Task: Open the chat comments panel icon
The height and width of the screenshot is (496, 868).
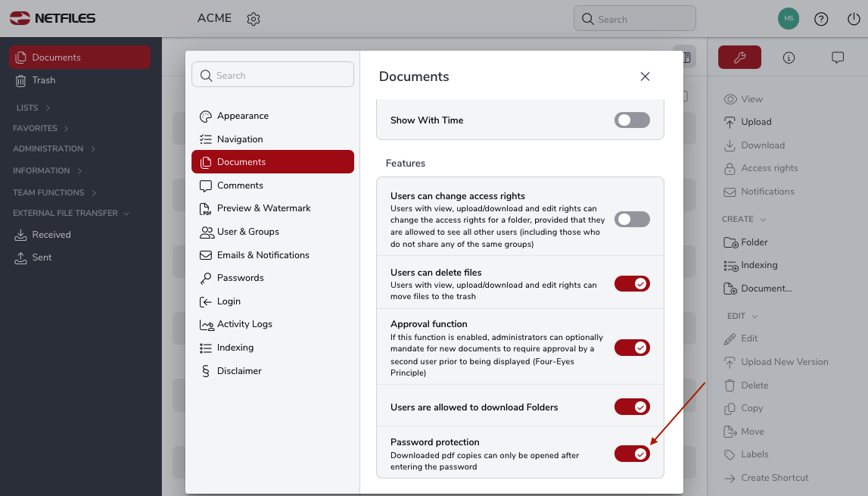Action: [x=838, y=57]
